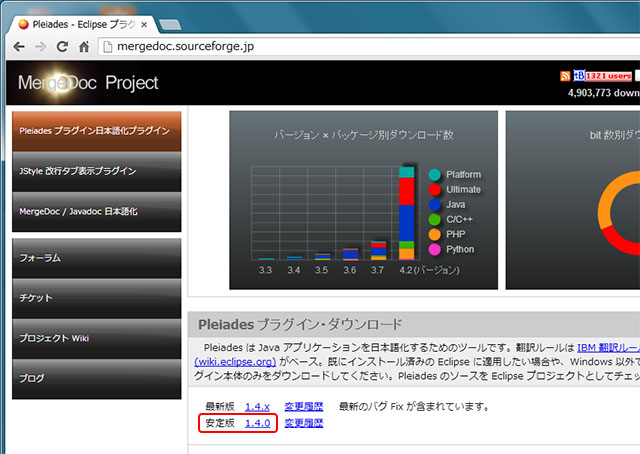Click the blue Java legend swatch
640x454 pixels.
click(x=435, y=205)
